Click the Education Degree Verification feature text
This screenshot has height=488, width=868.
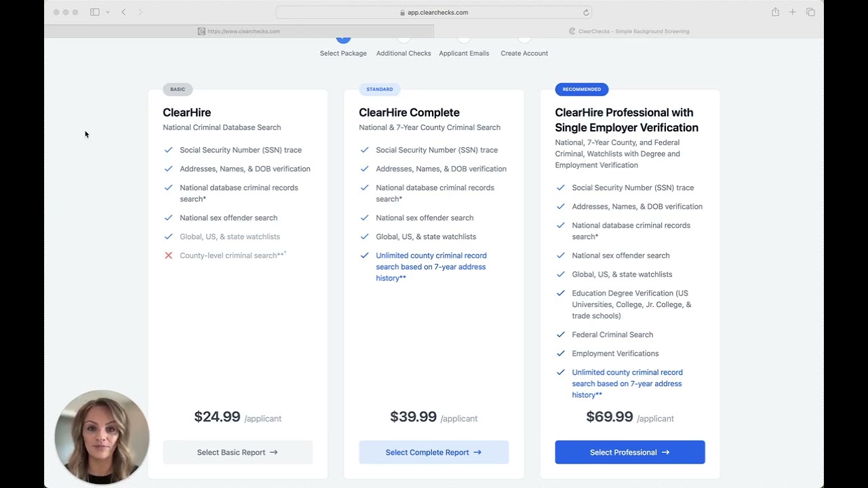point(631,304)
